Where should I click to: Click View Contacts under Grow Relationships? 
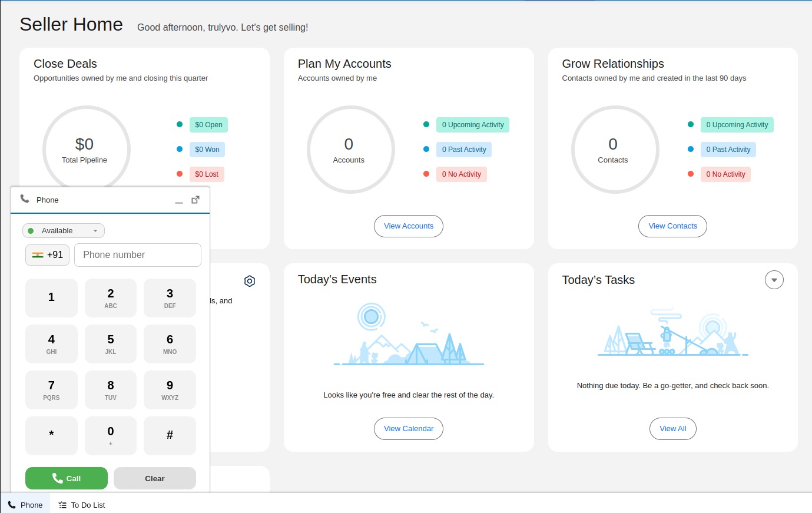tap(672, 226)
